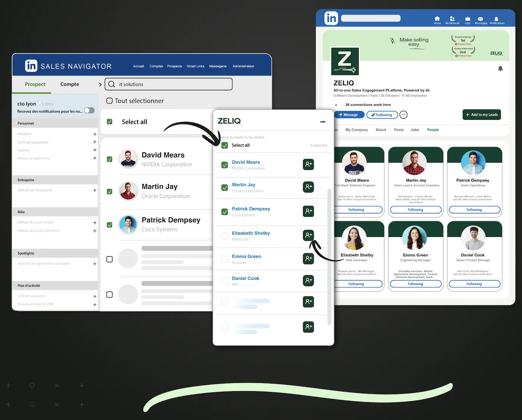Viewport: 522px width, 420px height.
Task: Open Smart Links in Sales Navigator menu
Action: coord(195,66)
